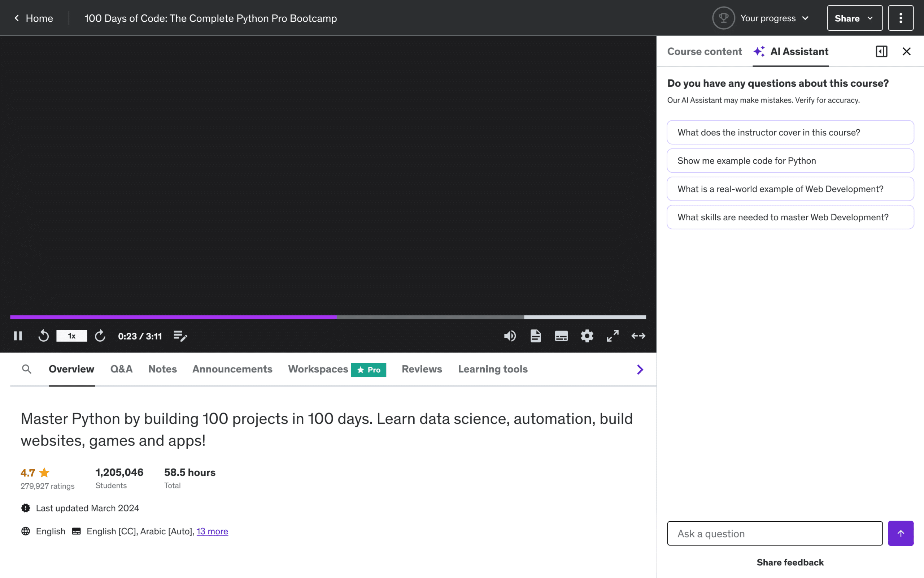Viewport: 924px width, 578px height.
Task: Open the Notes tab
Action: [163, 369]
